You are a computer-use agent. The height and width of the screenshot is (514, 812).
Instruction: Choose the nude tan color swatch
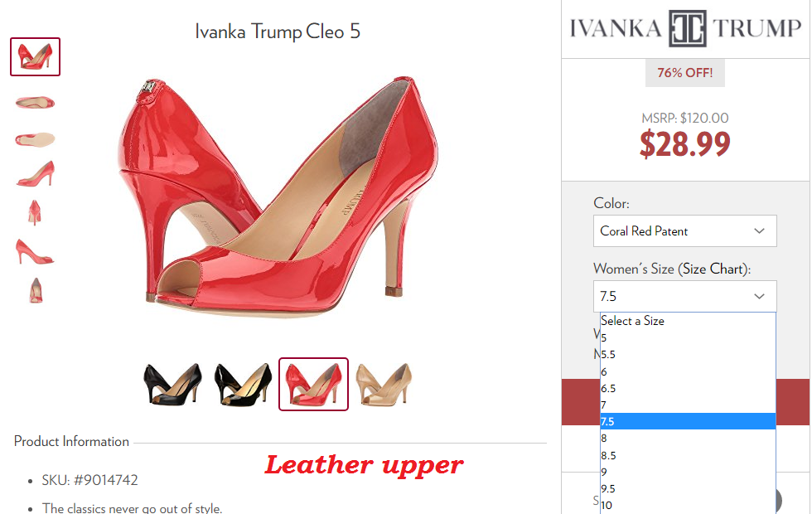(x=384, y=384)
